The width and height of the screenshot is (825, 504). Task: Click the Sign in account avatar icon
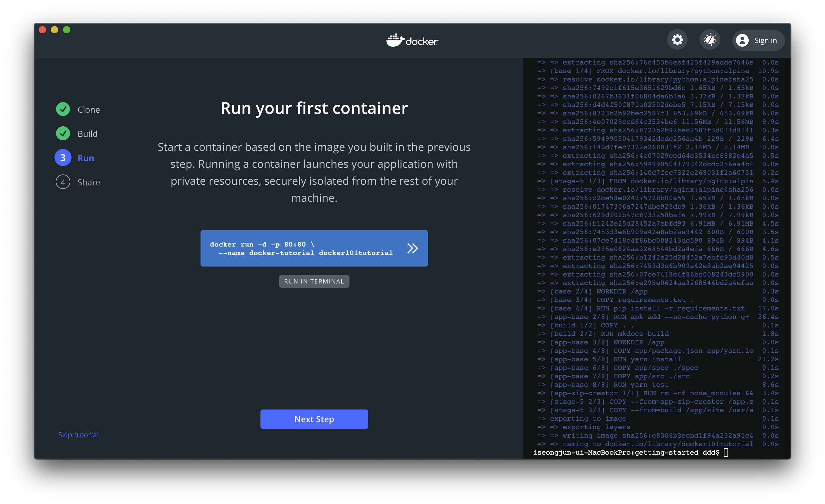(x=742, y=41)
